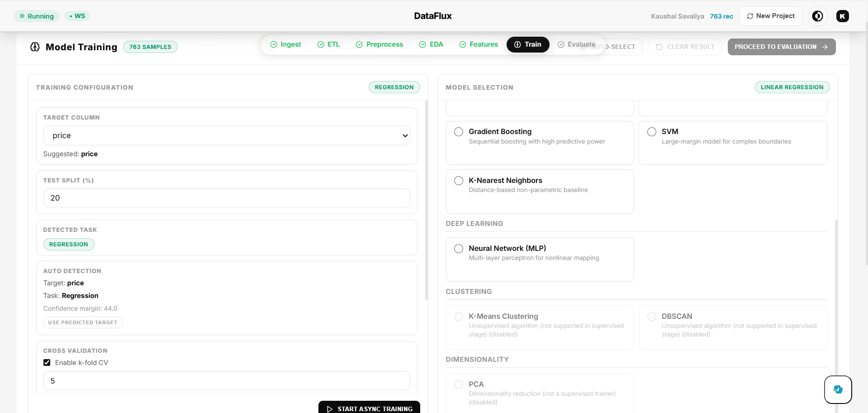Viewport: 868px width, 413px height.
Task: Open the Preprocess pipeline step
Action: tap(379, 44)
